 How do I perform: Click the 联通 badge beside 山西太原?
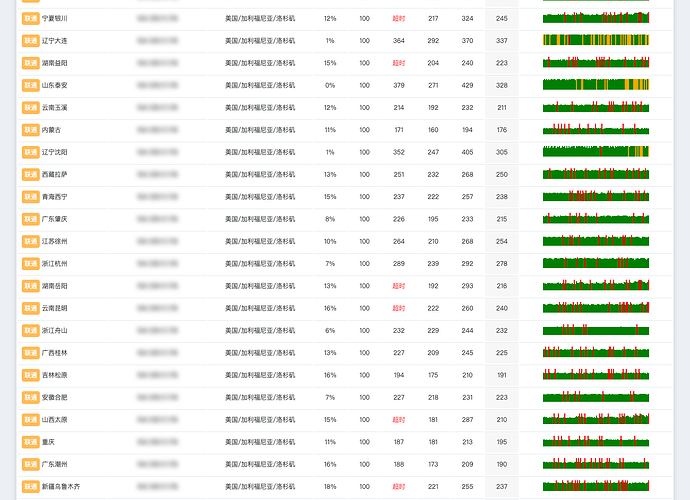pyautogui.click(x=30, y=420)
